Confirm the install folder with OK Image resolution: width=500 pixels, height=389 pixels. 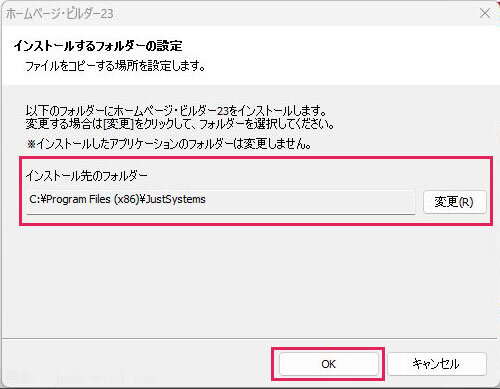tap(329, 364)
